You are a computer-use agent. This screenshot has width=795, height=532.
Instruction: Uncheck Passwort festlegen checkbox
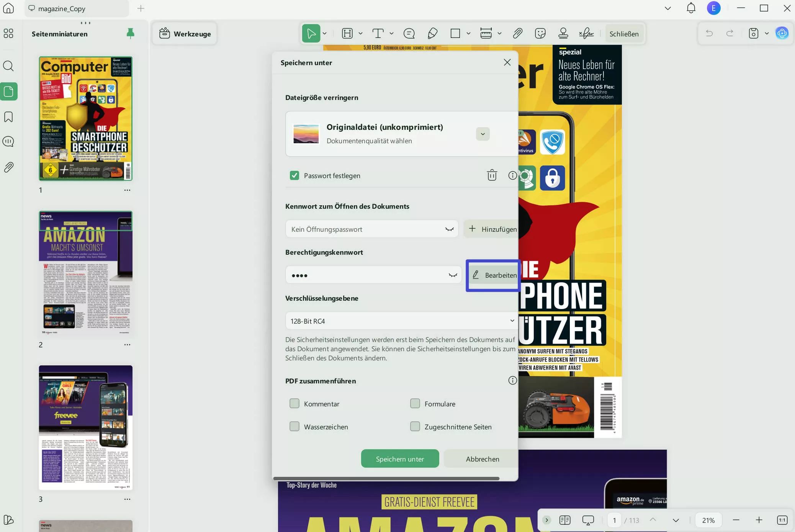[294, 175]
